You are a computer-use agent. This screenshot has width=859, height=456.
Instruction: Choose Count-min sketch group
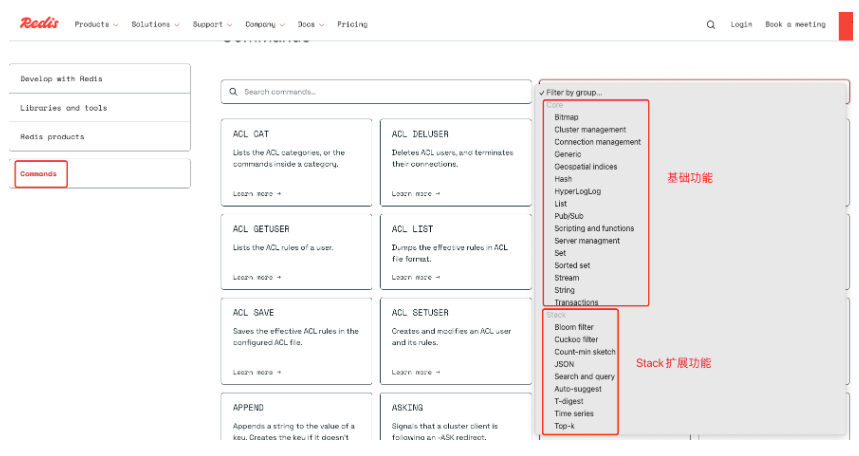coord(585,352)
